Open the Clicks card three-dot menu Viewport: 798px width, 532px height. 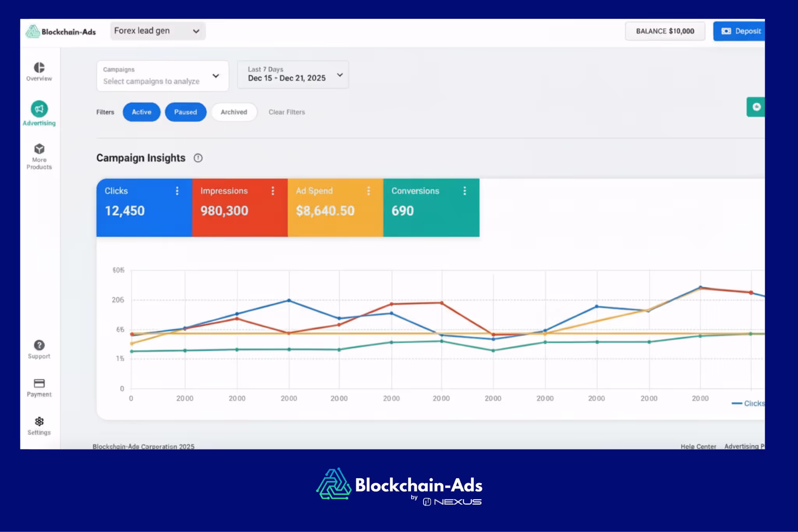tap(177, 191)
